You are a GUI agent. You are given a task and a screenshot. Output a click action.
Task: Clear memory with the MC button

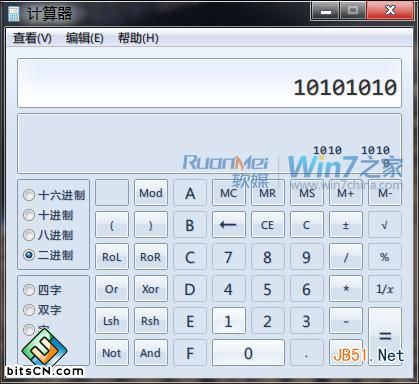[x=229, y=193]
